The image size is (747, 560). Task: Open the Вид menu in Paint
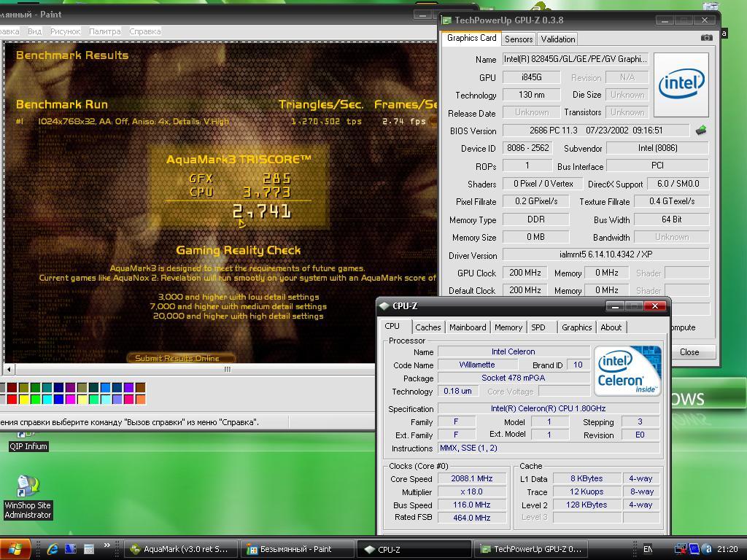(x=35, y=31)
